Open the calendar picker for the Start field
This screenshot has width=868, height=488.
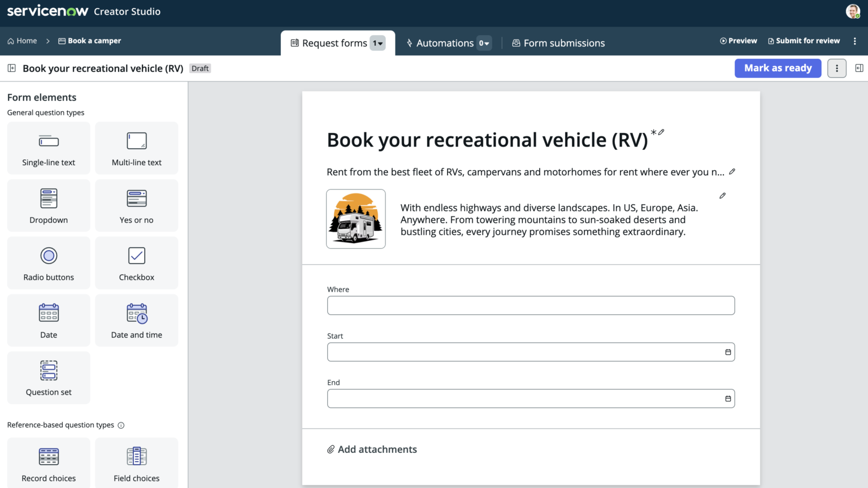point(727,351)
